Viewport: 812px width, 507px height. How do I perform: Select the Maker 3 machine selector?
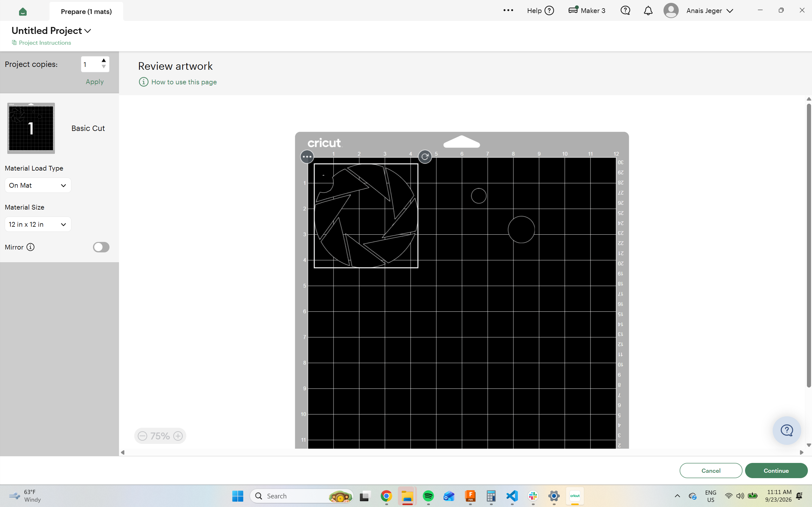[x=587, y=10]
